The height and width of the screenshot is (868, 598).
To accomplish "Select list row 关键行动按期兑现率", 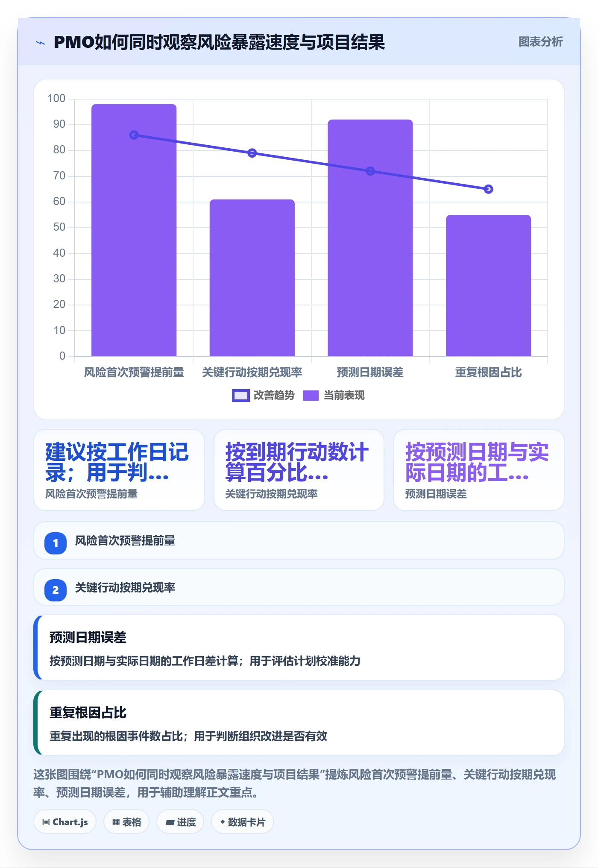I will (299, 587).
